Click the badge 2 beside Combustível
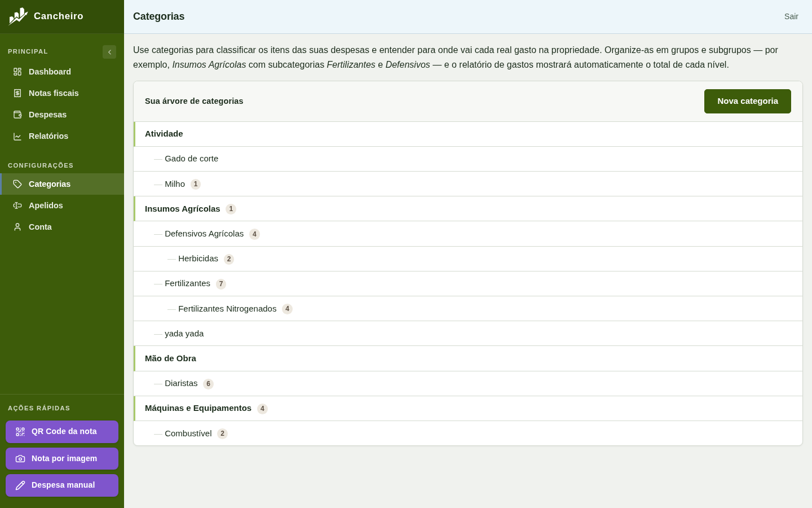This screenshot has height=508, width=812. tap(222, 434)
